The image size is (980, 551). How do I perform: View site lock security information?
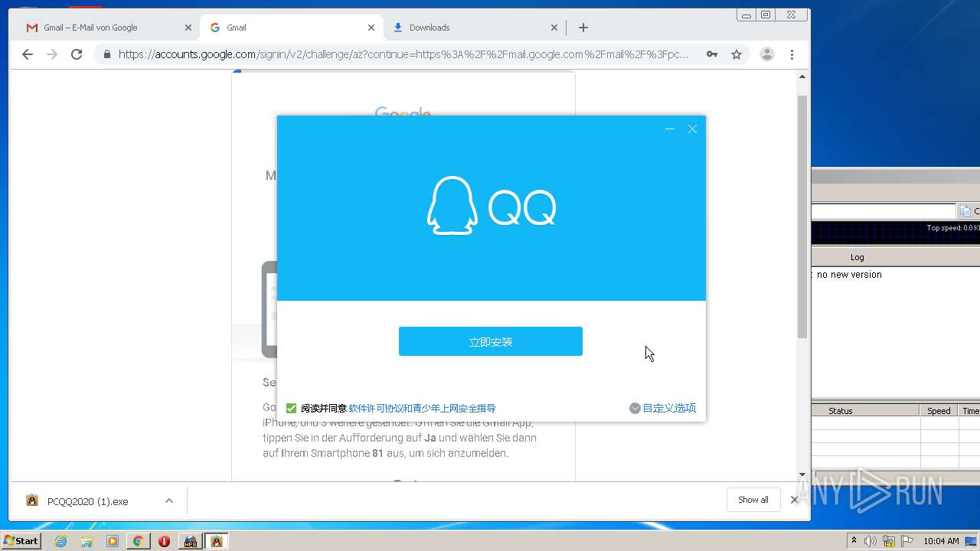pyautogui.click(x=106, y=54)
